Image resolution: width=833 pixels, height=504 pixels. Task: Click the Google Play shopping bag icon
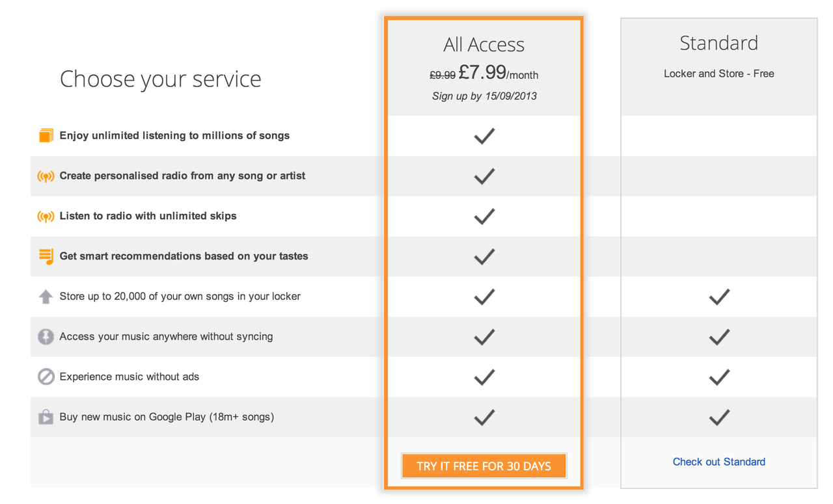click(x=46, y=417)
